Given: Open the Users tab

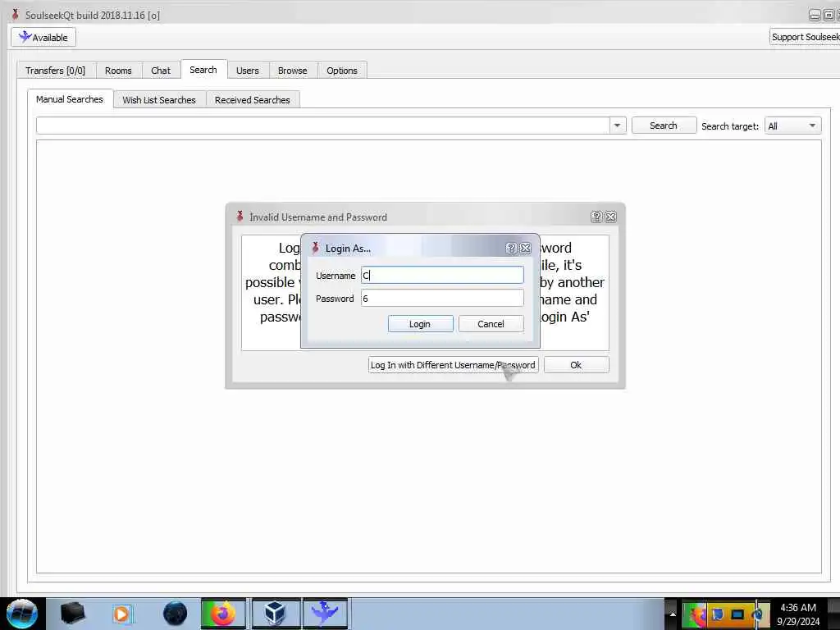Looking at the screenshot, I should click(x=248, y=71).
